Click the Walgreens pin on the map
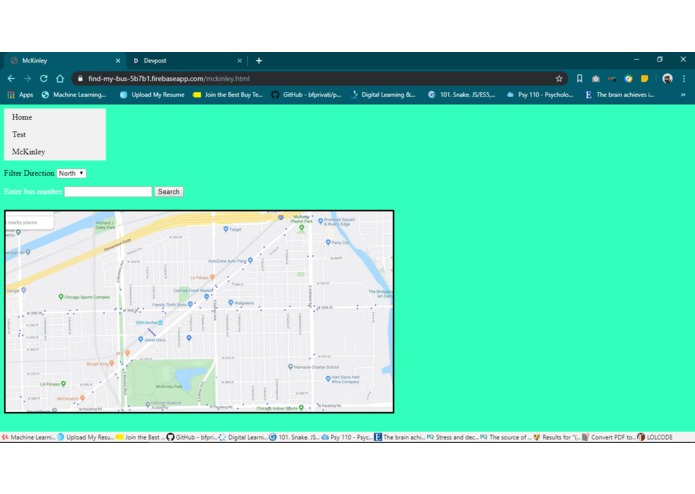This screenshot has width=695, height=494. coord(231,303)
